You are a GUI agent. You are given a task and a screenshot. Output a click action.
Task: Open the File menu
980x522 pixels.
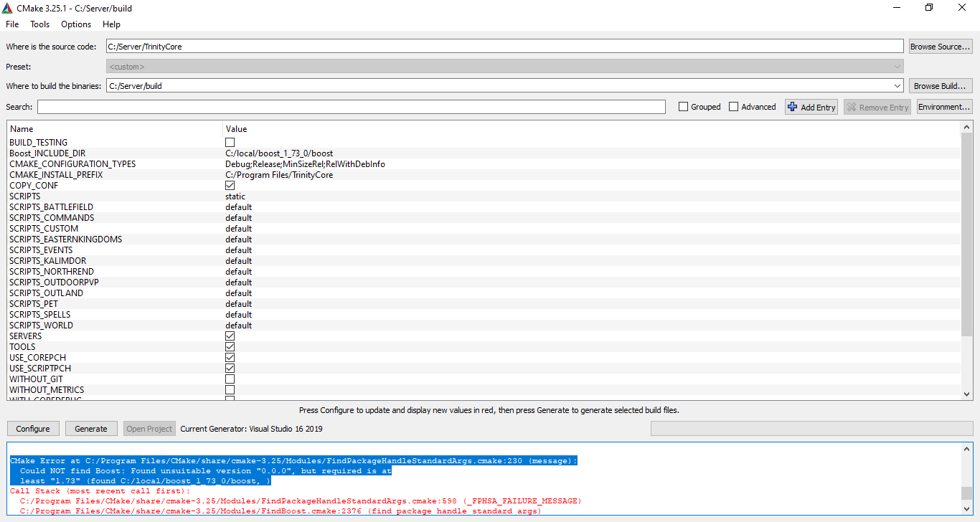(12, 24)
